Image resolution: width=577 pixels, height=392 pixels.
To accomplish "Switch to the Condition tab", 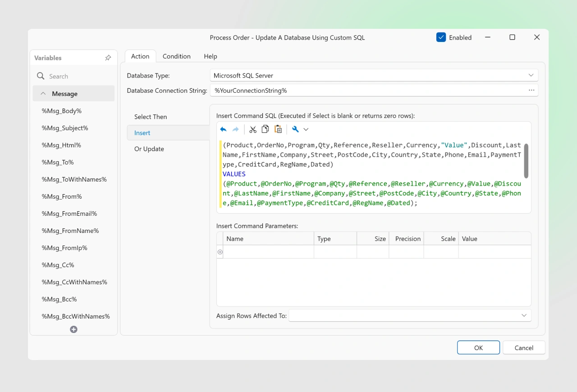I will tap(176, 56).
